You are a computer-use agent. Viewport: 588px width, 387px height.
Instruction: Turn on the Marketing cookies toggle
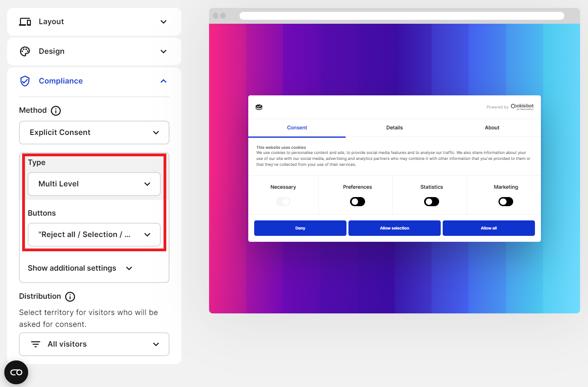506,202
